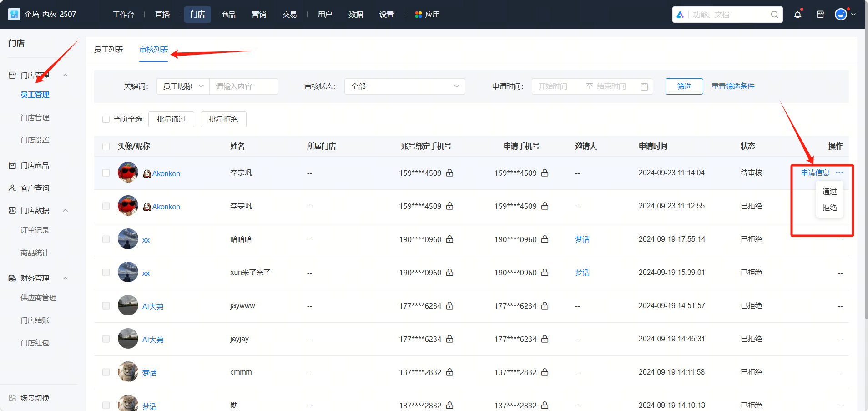Viewport: 868px width, 411px height.
Task: Click the lock icon beside bound phone at 11:14:04 row
Action: (x=449, y=173)
